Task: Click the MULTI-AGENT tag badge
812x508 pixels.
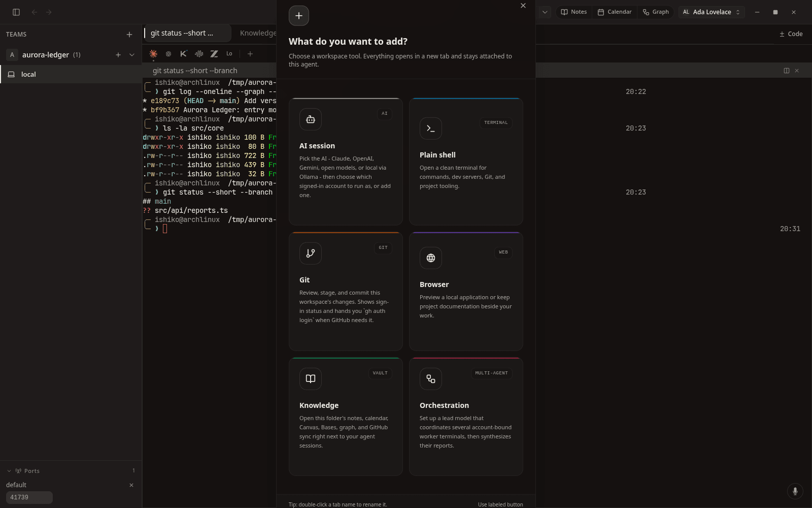Action: [x=491, y=373]
